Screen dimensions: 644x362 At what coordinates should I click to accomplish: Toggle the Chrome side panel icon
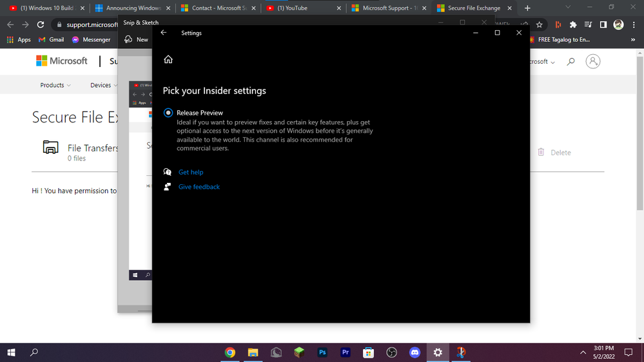[603, 24]
